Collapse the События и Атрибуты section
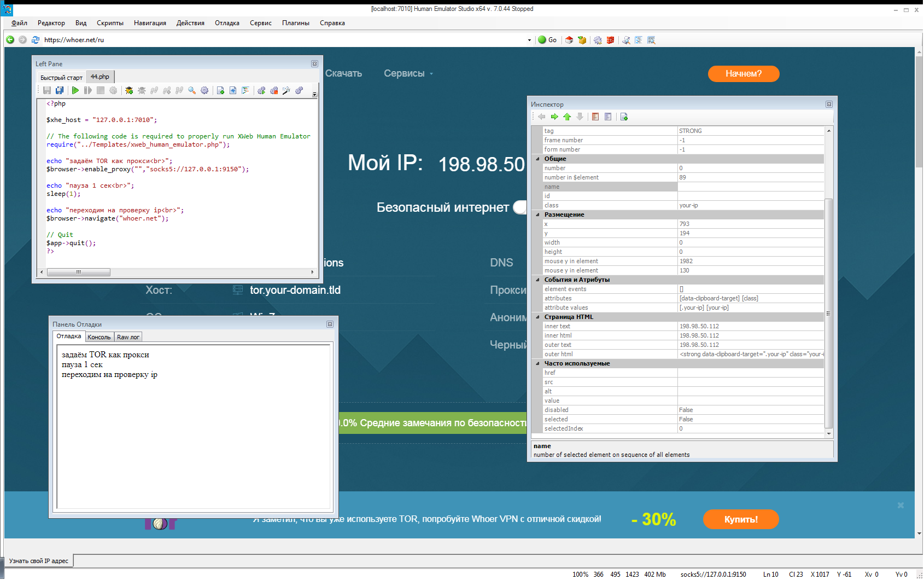Viewport: 924px width, 580px height. pyautogui.click(x=537, y=280)
